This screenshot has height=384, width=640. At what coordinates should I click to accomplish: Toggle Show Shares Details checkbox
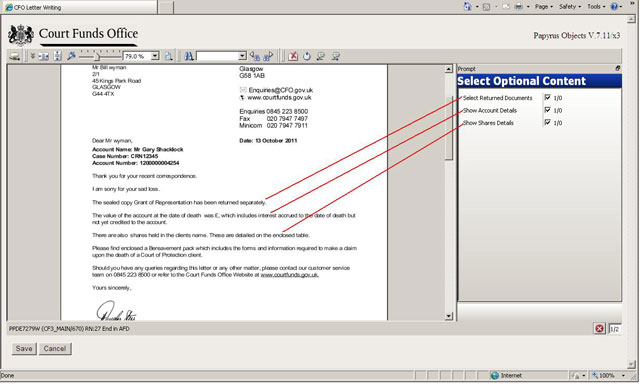(547, 122)
